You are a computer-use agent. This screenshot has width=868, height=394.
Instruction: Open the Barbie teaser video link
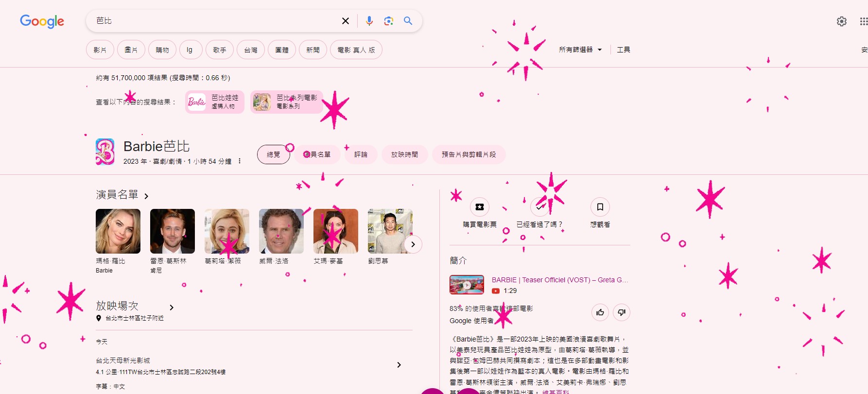point(559,280)
